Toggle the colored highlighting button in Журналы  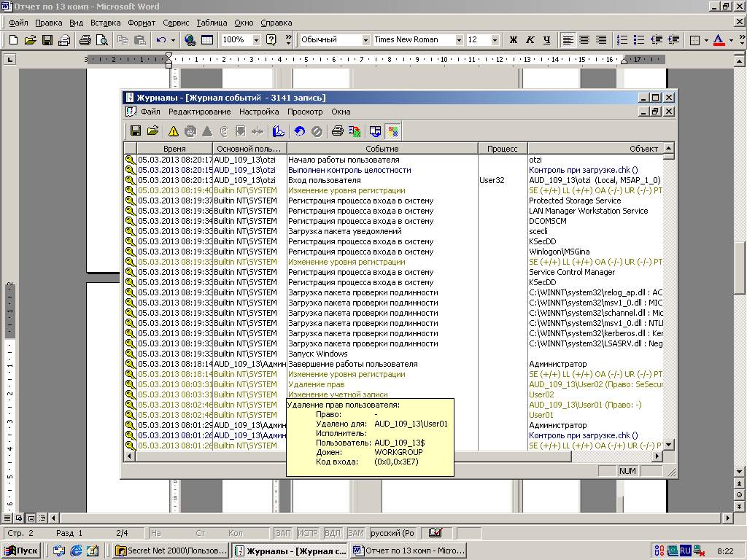(392, 131)
